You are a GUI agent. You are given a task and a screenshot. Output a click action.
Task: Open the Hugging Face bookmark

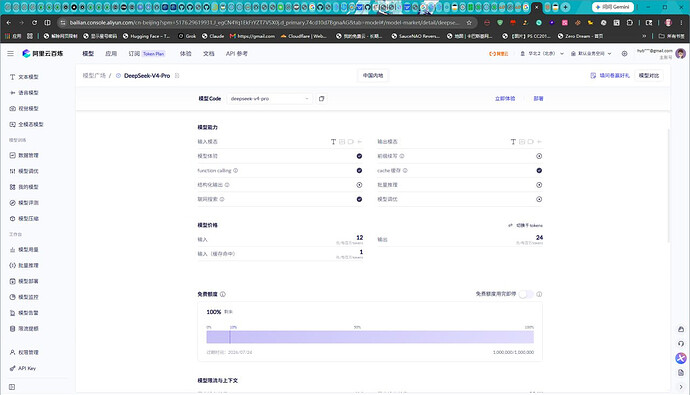(x=147, y=36)
